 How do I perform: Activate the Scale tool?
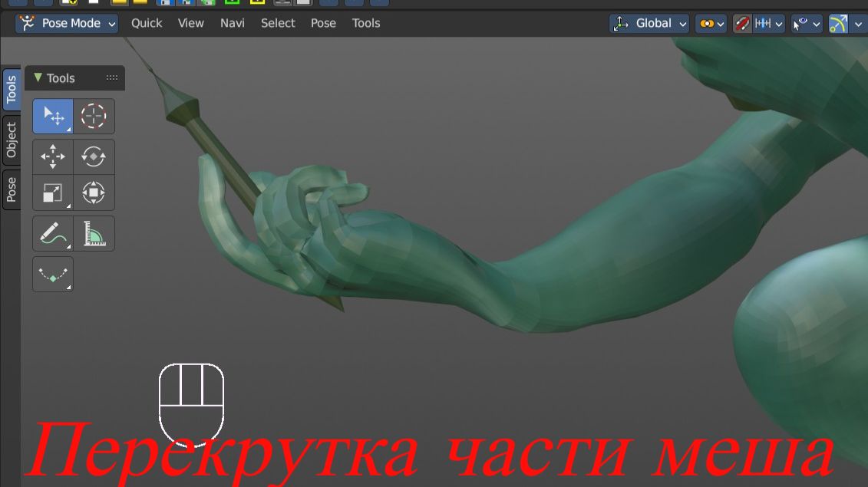(53, 192)
